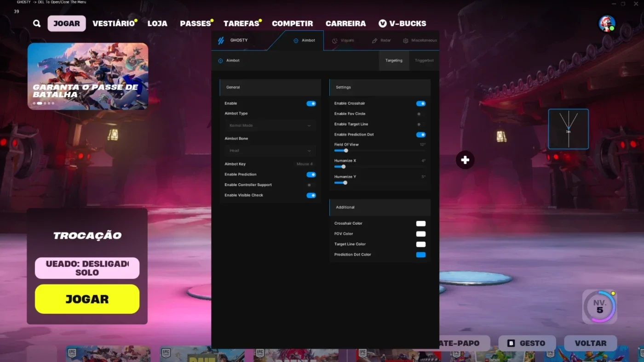The width and height of the screenshot is (644, 362).
Task: Open the NV. 5 level badge
Action: pos(599,306)
